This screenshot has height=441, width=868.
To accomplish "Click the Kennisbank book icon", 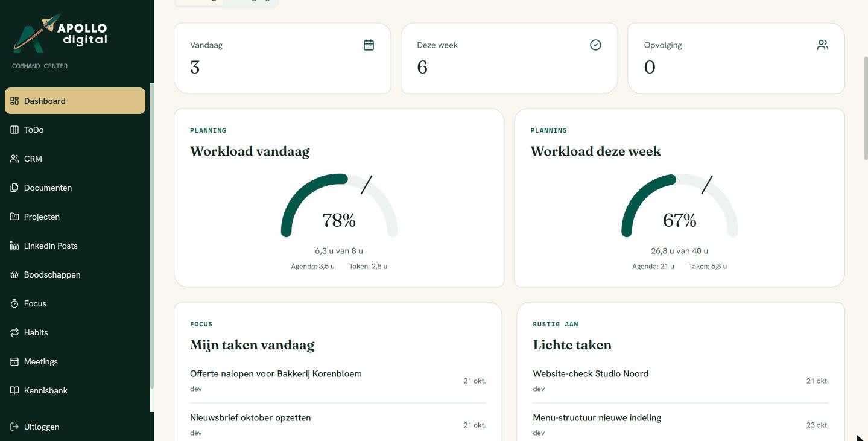I will 14,390.
